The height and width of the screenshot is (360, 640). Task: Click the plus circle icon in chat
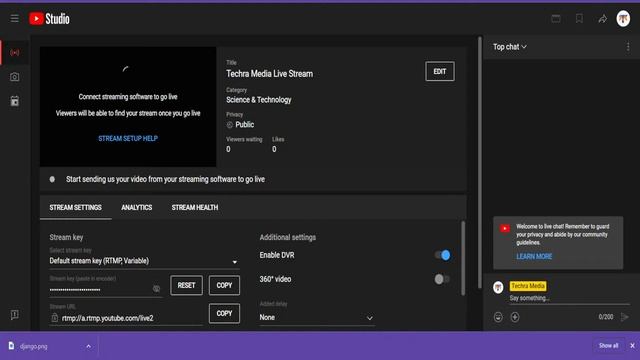pyautogui.click(x=515, y=317)
